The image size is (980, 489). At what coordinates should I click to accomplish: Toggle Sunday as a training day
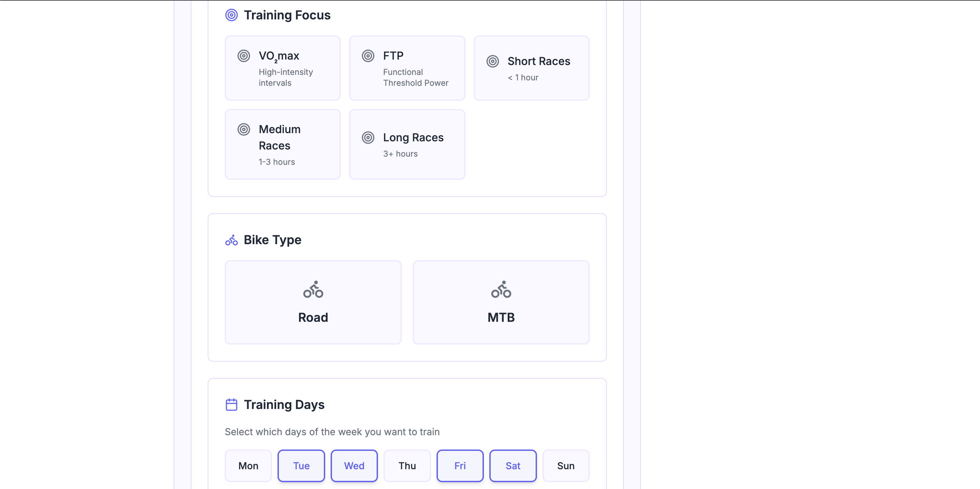coord(566,466)
